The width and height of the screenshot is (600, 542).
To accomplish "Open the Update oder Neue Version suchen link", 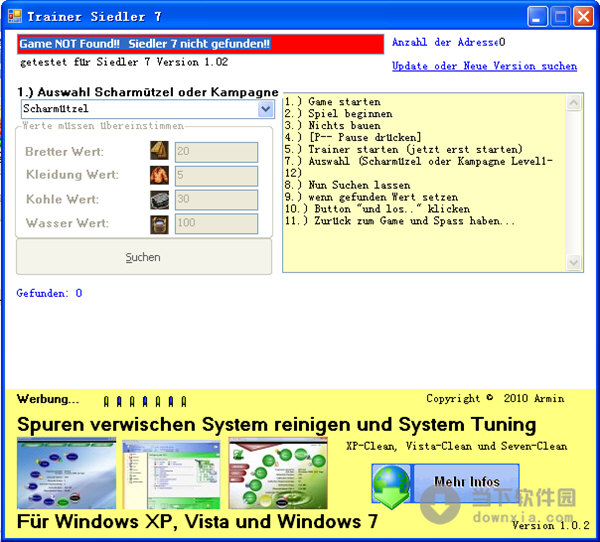I will point(484,66).
